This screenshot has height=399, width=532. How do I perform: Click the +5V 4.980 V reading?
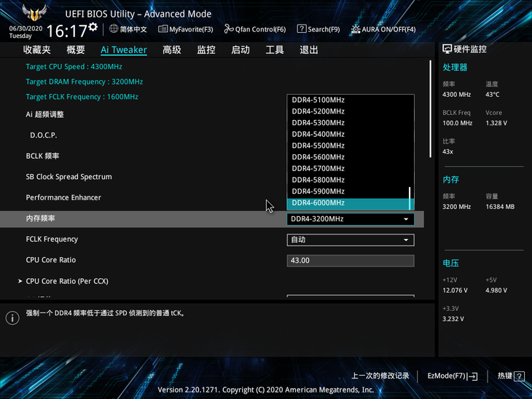tap(496, 291)
